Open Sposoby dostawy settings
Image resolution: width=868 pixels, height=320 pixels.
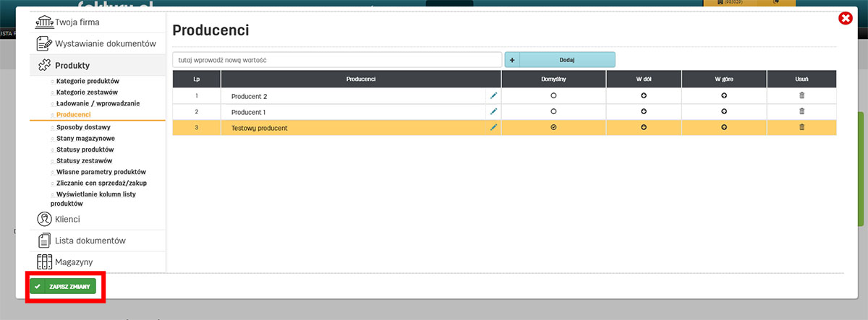83,126
